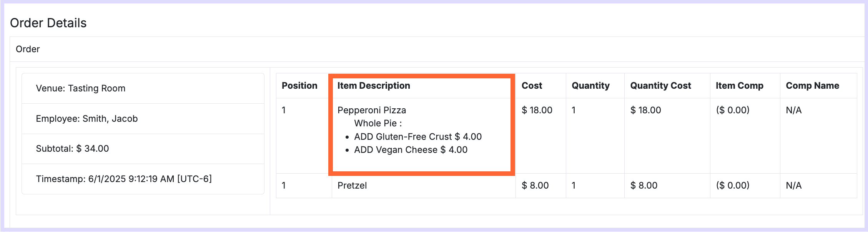The width and height of the screenshot is (868, 232).
Task: Click the Venue: Tasting Room row
Action: (143, 88)
